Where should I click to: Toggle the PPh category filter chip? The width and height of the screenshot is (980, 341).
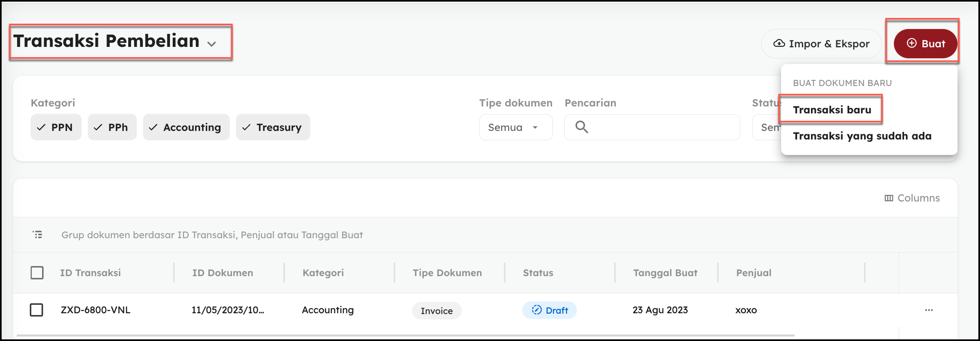pos(112,127)
